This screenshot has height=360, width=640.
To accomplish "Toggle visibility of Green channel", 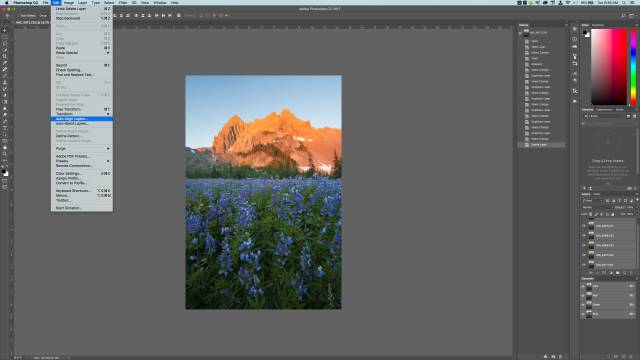I will (583, 304).
